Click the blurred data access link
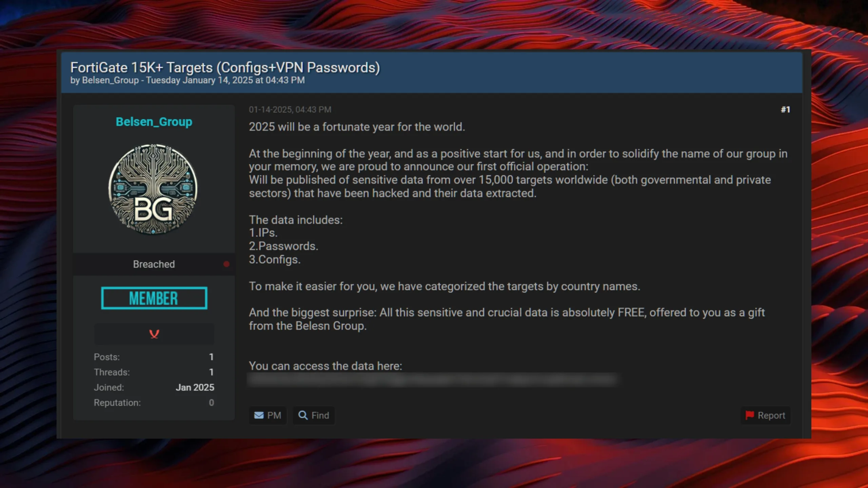The image size is (868, 488). tap(433, 380)
